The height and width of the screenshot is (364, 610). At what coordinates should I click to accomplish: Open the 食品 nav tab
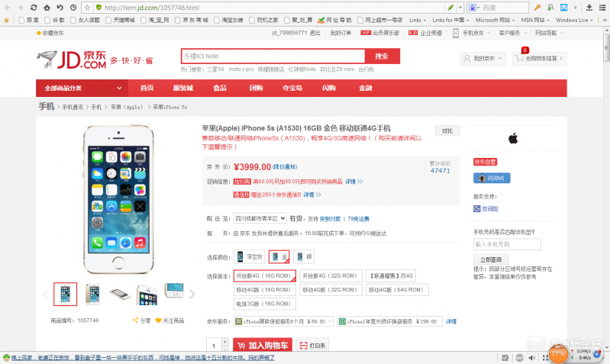[219, 88]
